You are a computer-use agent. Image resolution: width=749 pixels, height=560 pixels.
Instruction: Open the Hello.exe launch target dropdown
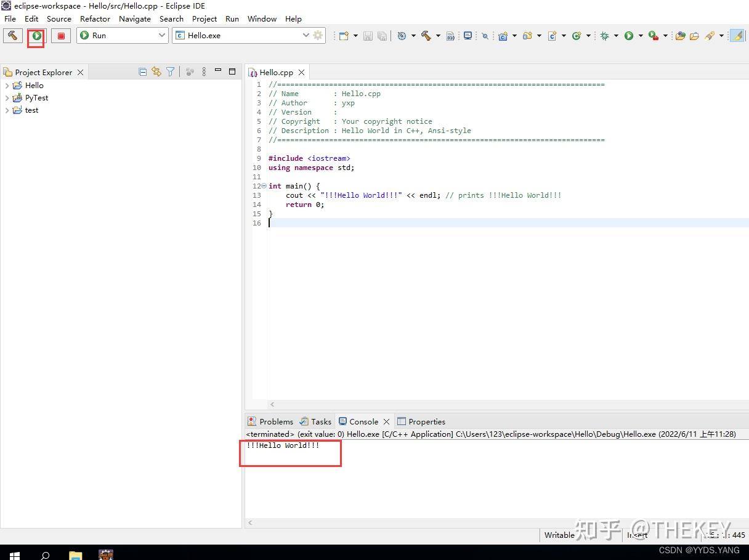pyautogui.click(x=306, y=35)
